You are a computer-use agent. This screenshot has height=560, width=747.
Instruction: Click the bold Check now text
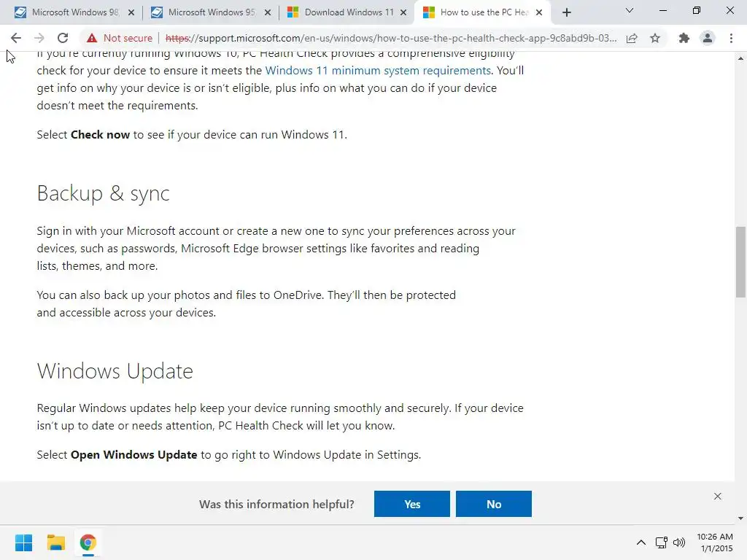[100, 135]
